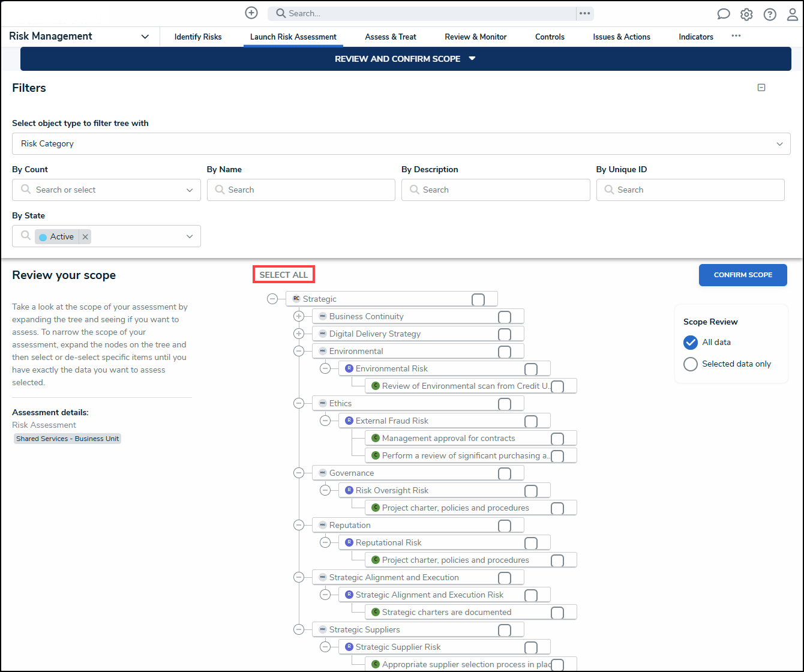Click the By Description search field
Image resolution: width=804 pixels, height=672 pixels.
click(496, 190)
